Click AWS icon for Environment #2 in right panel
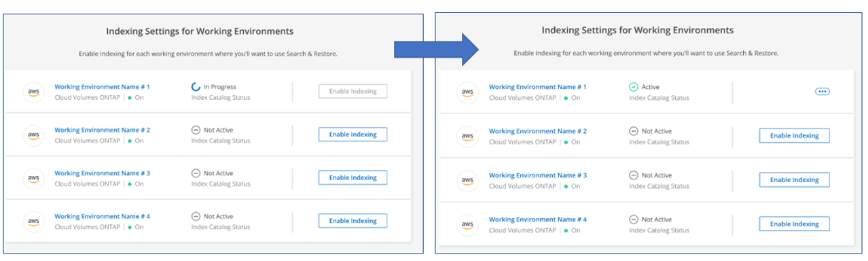 467,136
